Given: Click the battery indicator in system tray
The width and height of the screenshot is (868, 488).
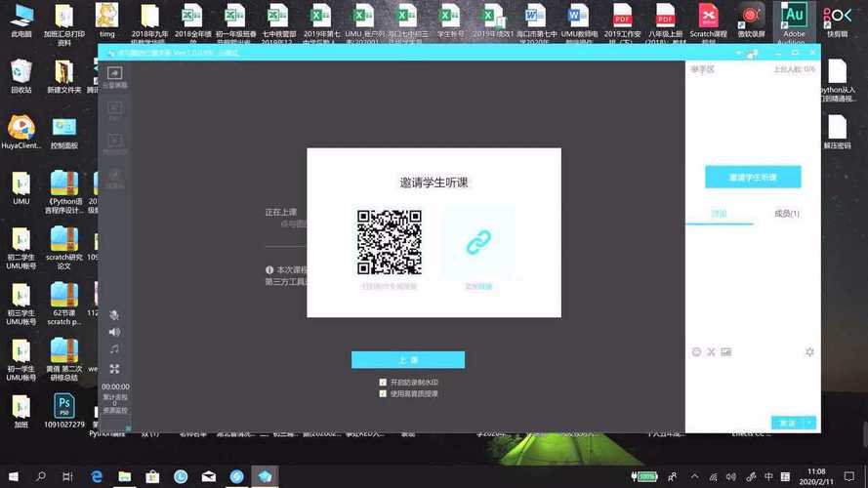Looking at the screenshot, I should (644, 476).
